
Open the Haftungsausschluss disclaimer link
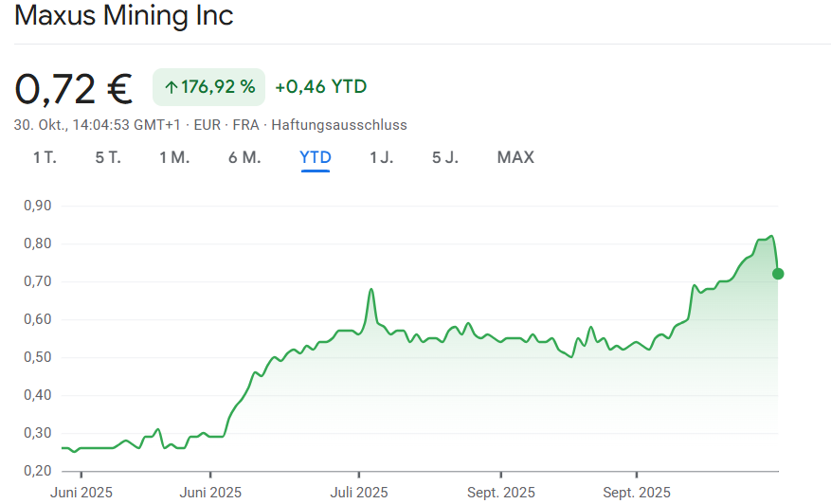click(x=339, y=124)
